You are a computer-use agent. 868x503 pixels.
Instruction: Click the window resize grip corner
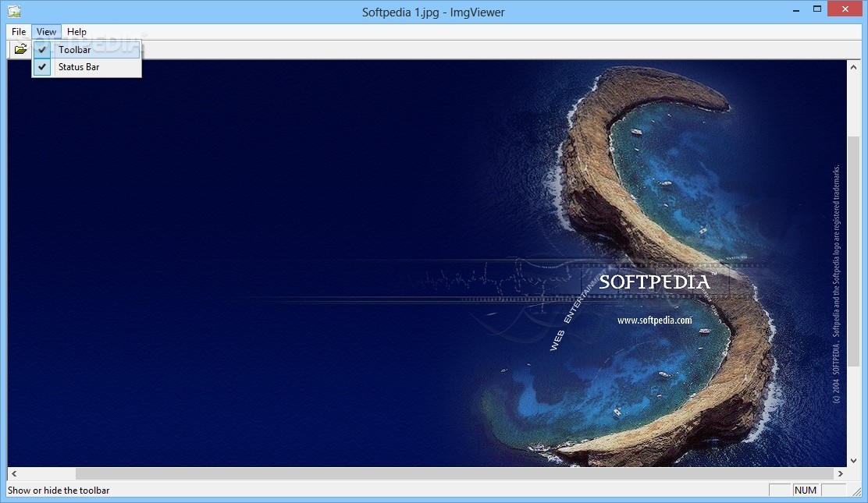coord(856,491)
